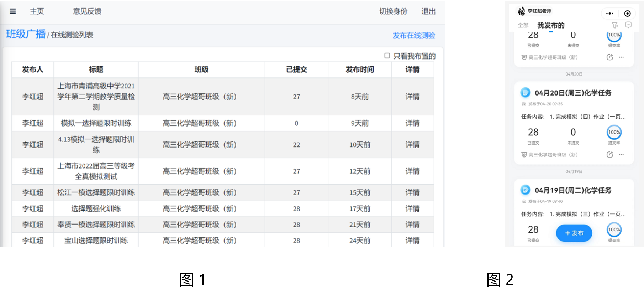The height and width of the screenshot is (294, 644).
Task: Open 详情 for 宝山选择题限时训练 row
Action: coord(412,241)
